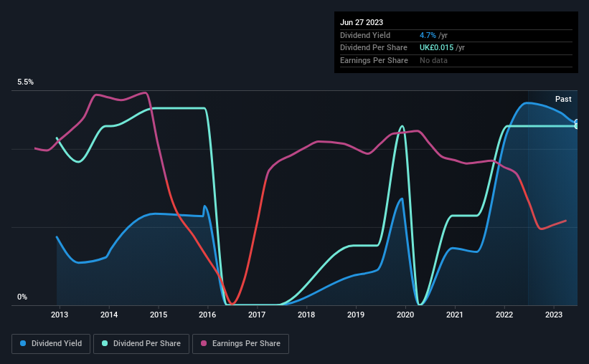Toggle the Earnings Per Share legend button
Viewport: 589px width, 364px height.
(x=240, y=344)
